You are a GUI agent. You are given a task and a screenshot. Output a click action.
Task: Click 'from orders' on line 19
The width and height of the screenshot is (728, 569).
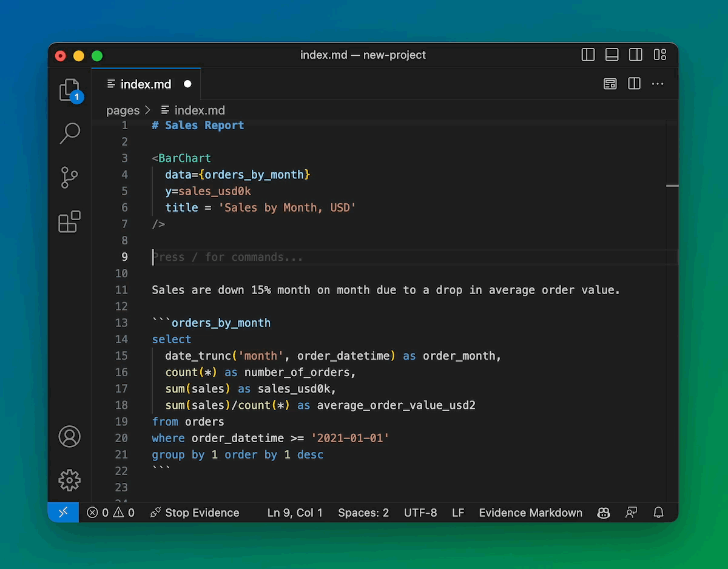point(188,421)
